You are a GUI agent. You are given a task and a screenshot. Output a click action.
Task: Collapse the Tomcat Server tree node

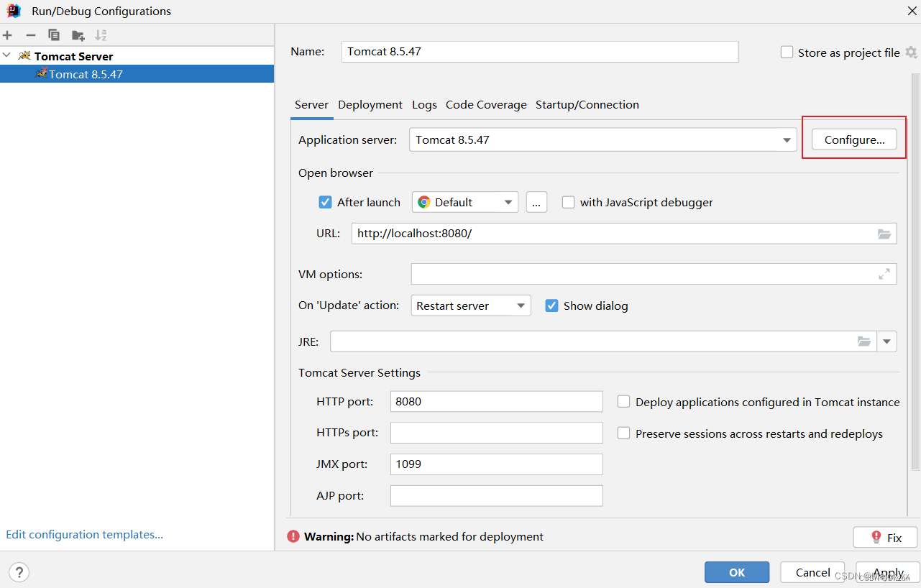[6, 55]
